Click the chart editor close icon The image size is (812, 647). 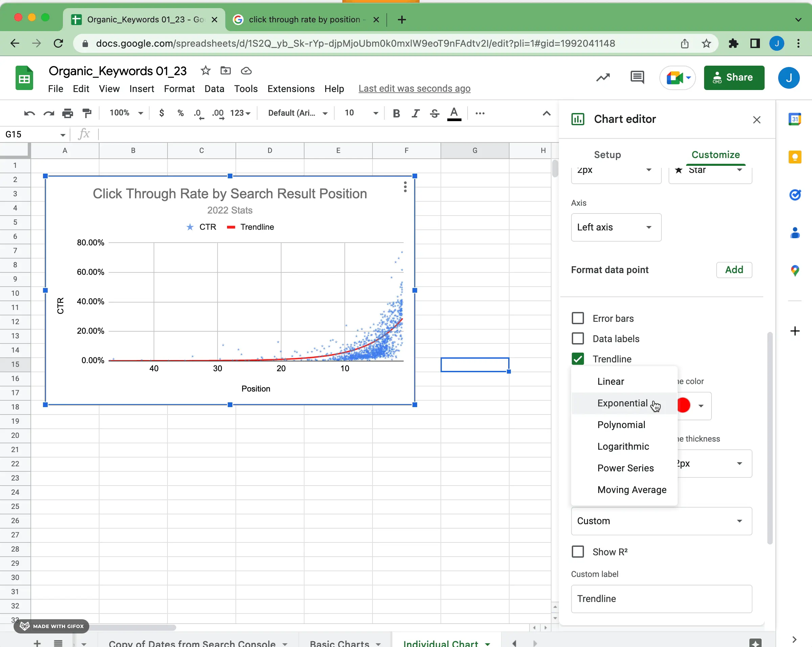757,119
